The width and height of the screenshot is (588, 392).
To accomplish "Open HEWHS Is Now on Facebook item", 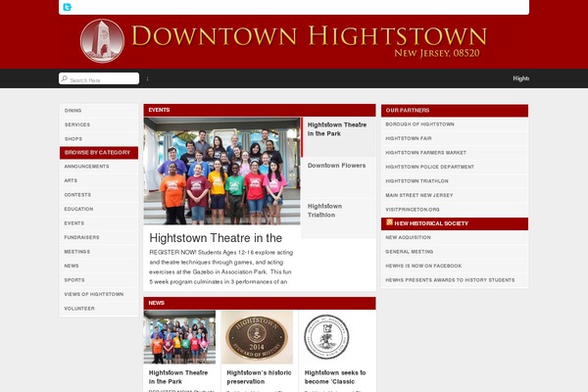I will coord(423,267).
